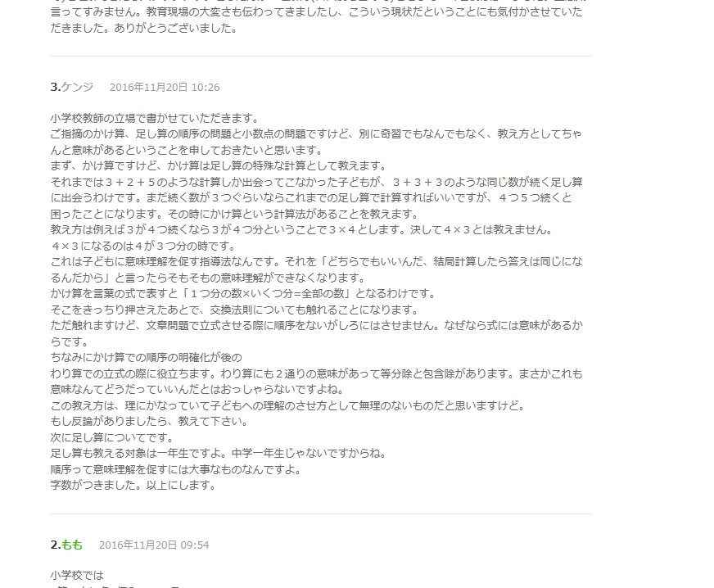Viewport: 714px width, 588px height.
Task: Click the text 小学校では under もも's comment
Action: [x=78, y=575]
